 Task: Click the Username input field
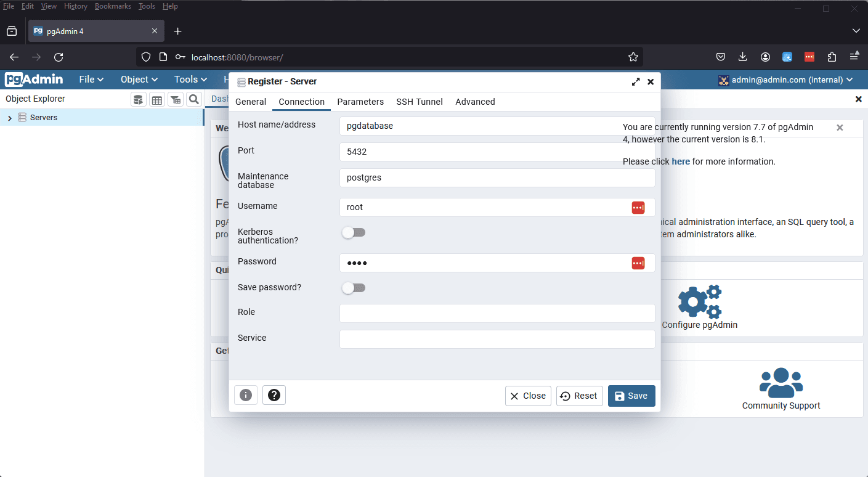tap(497, 207)
